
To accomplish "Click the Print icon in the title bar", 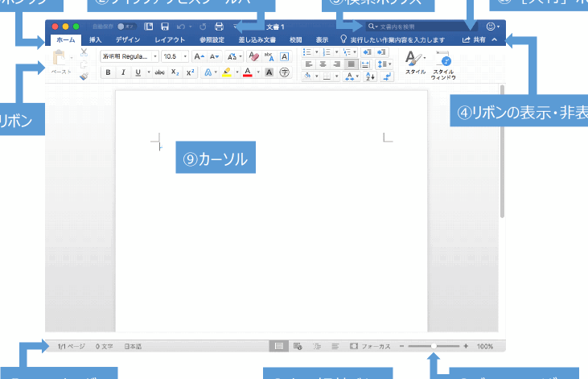I will (x=219, y=27).
